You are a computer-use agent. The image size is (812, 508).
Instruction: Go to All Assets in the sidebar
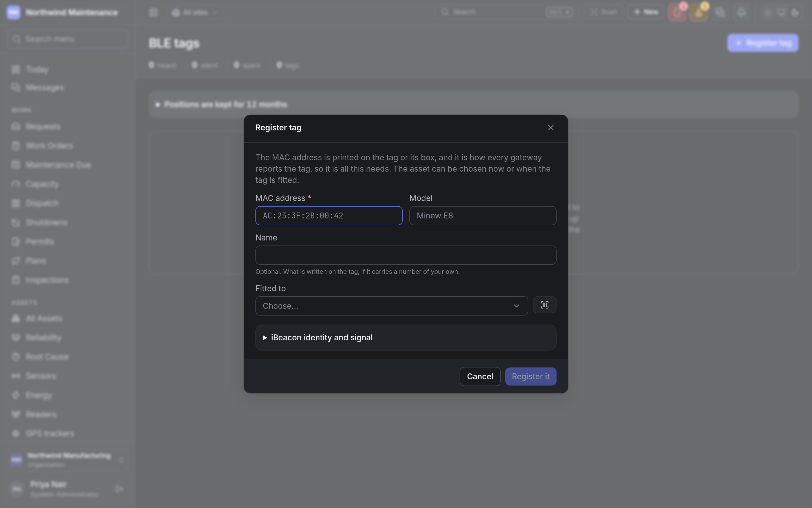click(x=67, y=319)
